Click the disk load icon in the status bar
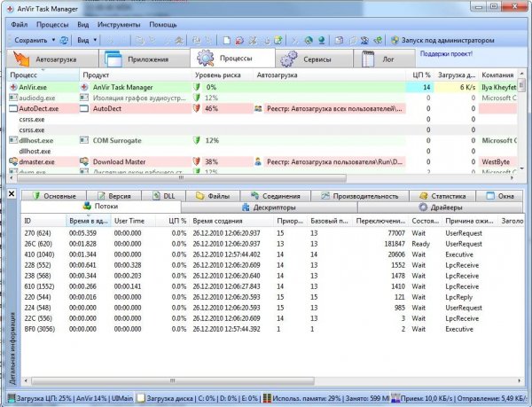Screen dimensions: 532x407 140,398
